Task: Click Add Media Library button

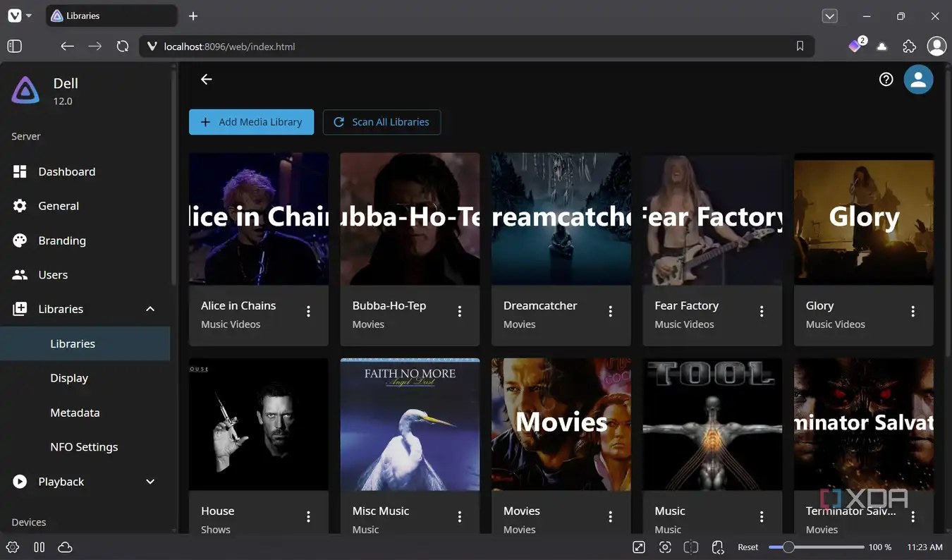Action: [251, 122]
